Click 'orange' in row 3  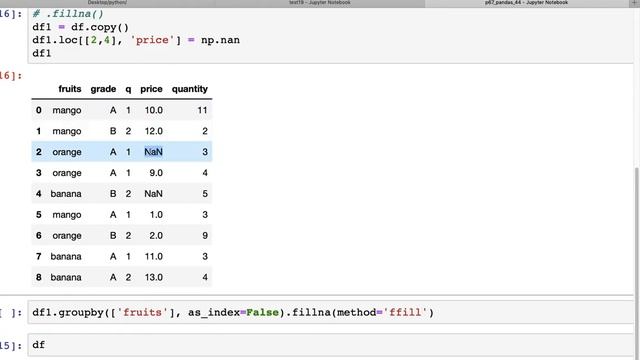point(67,173)
